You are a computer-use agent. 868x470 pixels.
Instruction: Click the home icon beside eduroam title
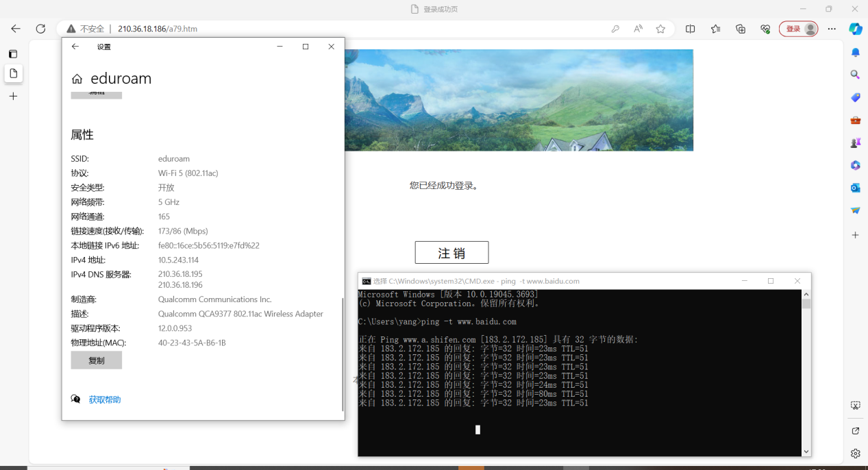[x=77, y=79]
